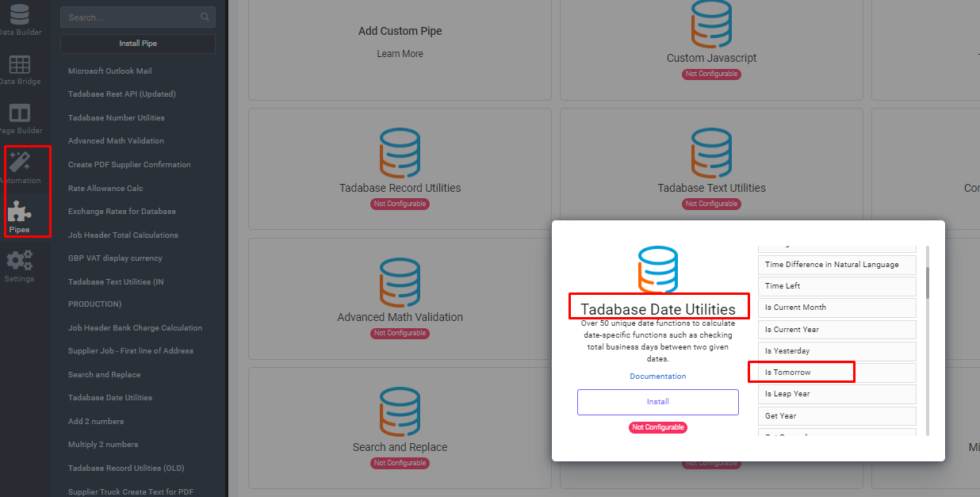Click the Tadabase Text Utilities database icon

[x=711, y=153]
